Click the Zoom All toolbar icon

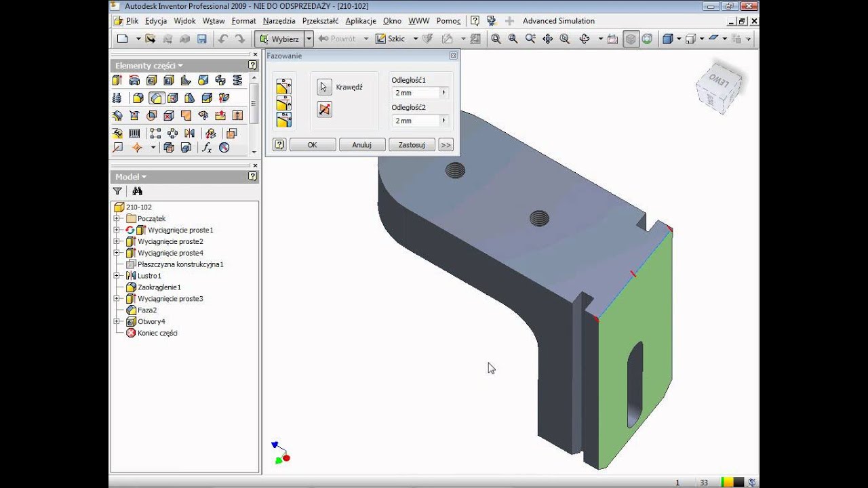pyautogui.click(x=496, y=39)
